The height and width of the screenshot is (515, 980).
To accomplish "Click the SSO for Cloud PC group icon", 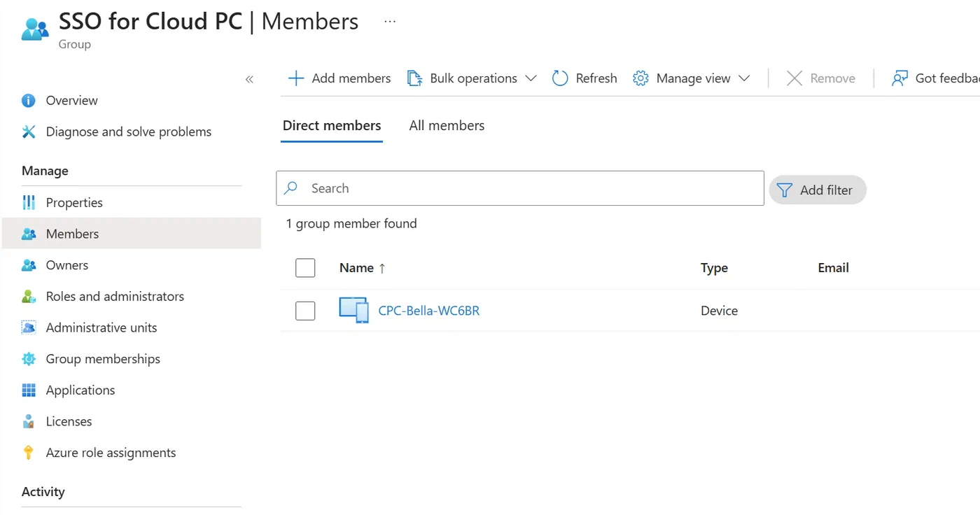I will click(x=35, y=29).
